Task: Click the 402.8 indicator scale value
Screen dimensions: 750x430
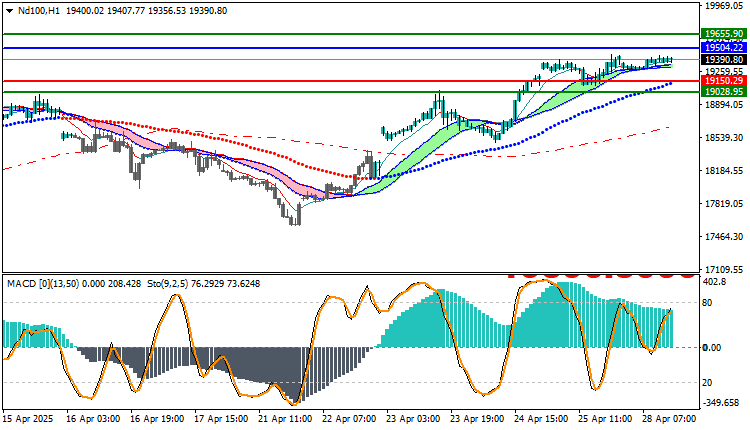Action: point(715,282)
